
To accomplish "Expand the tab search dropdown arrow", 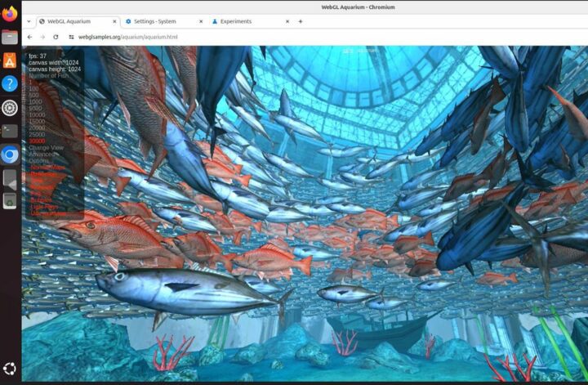I will (x=29, y=21).
